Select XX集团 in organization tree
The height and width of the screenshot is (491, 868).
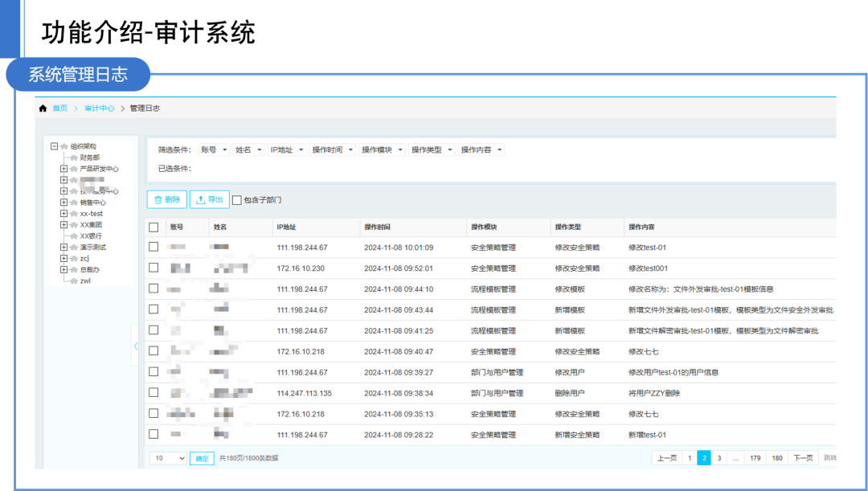(x=91, y=225)
